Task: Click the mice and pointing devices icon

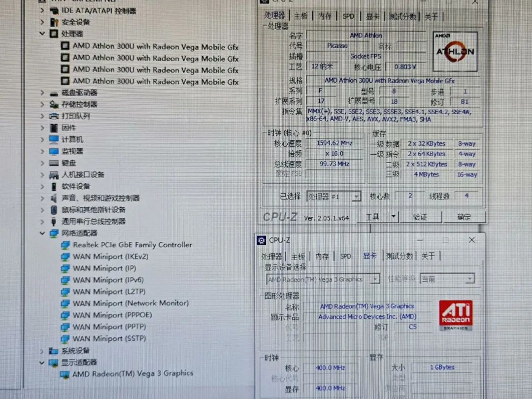Action: (x=54, y=210)
